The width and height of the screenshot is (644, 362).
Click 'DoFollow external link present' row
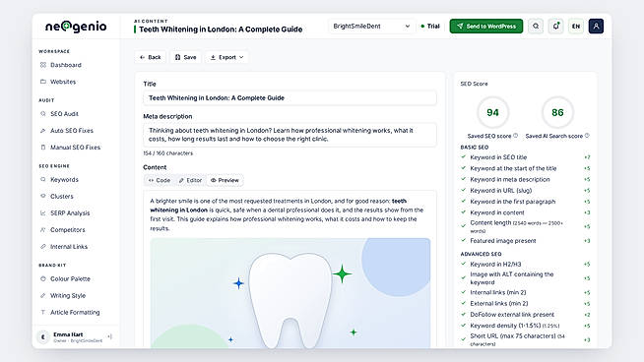526,315
